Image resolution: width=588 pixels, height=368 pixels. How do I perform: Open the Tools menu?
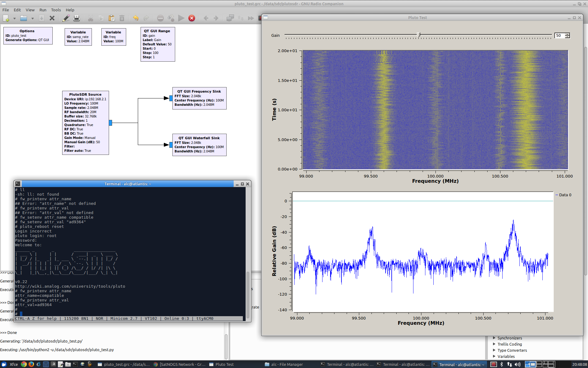56,10
